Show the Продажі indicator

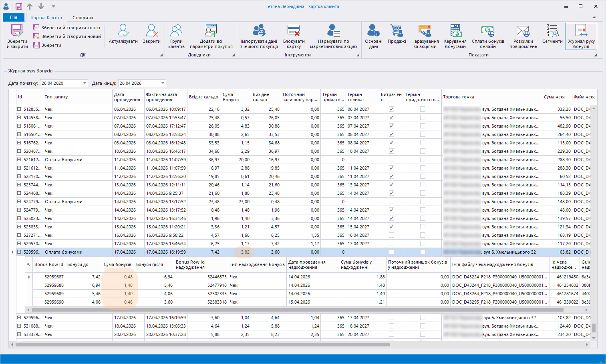click(397, 34)
